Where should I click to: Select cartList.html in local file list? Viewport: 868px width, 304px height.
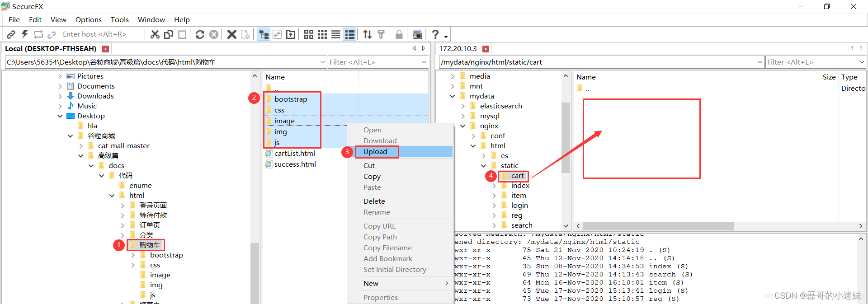(294, 154)
